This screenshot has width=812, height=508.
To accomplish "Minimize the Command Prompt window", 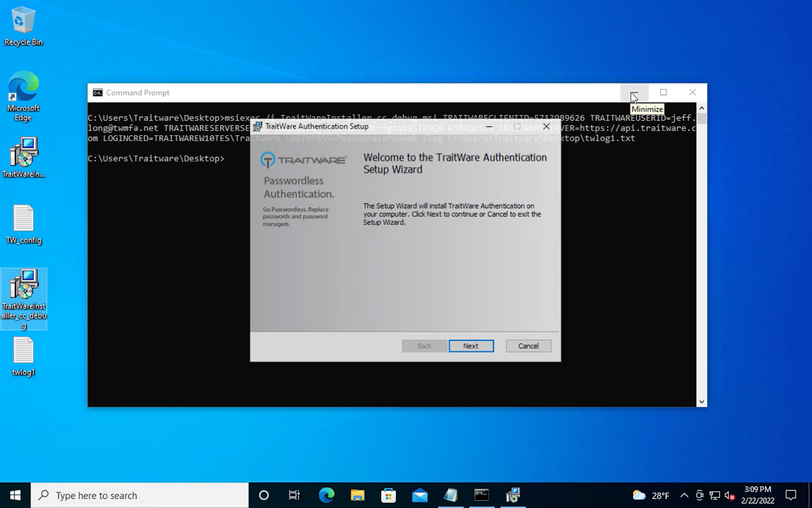I will [634, 92].
